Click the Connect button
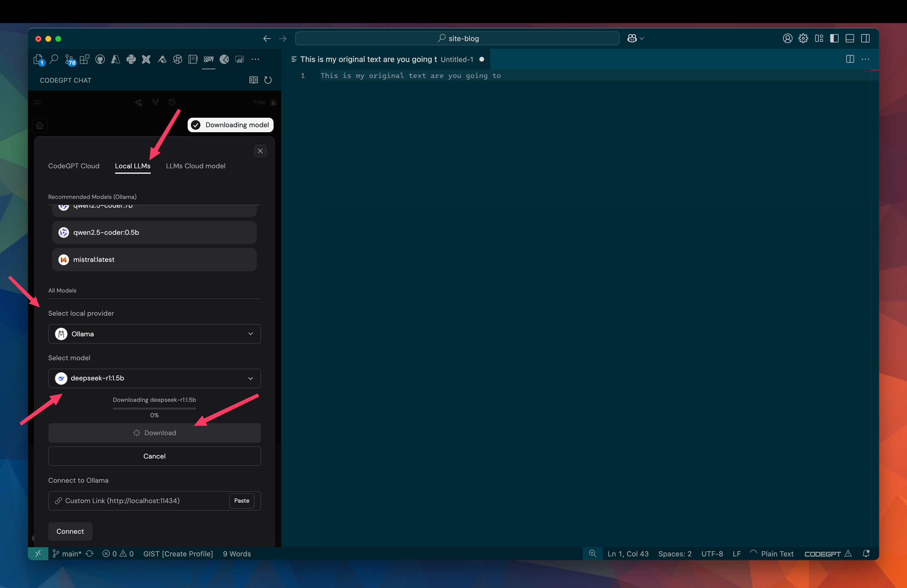Image resolution: width=907 pixels, height=588 pixels. tap(70, 531)
